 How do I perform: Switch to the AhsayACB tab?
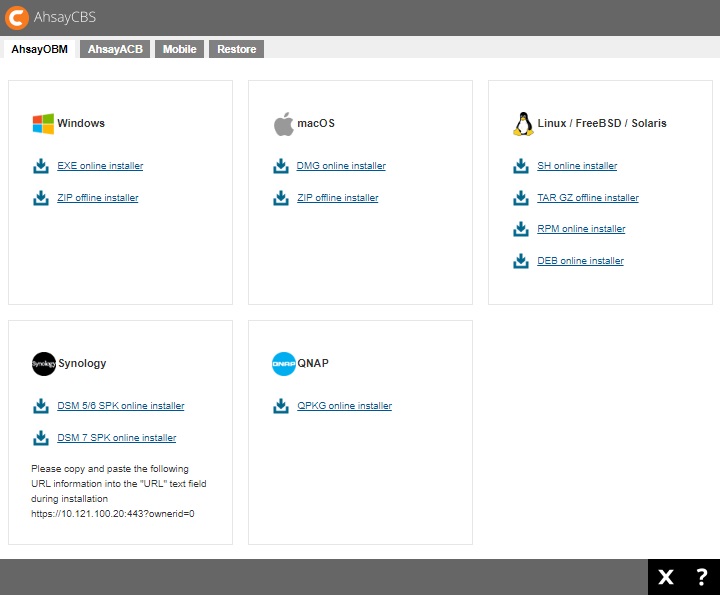pyautogui.click(x=115, y=49)
